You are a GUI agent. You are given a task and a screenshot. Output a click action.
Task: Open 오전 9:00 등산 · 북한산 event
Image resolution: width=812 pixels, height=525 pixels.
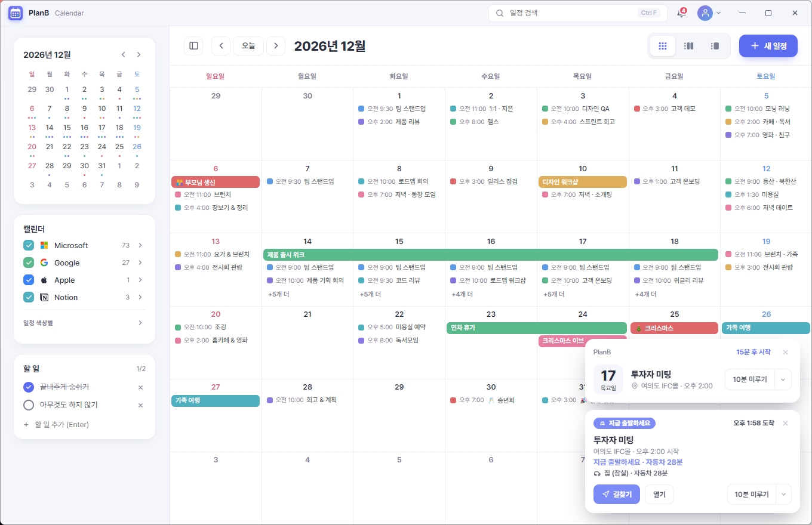[766, 181]
